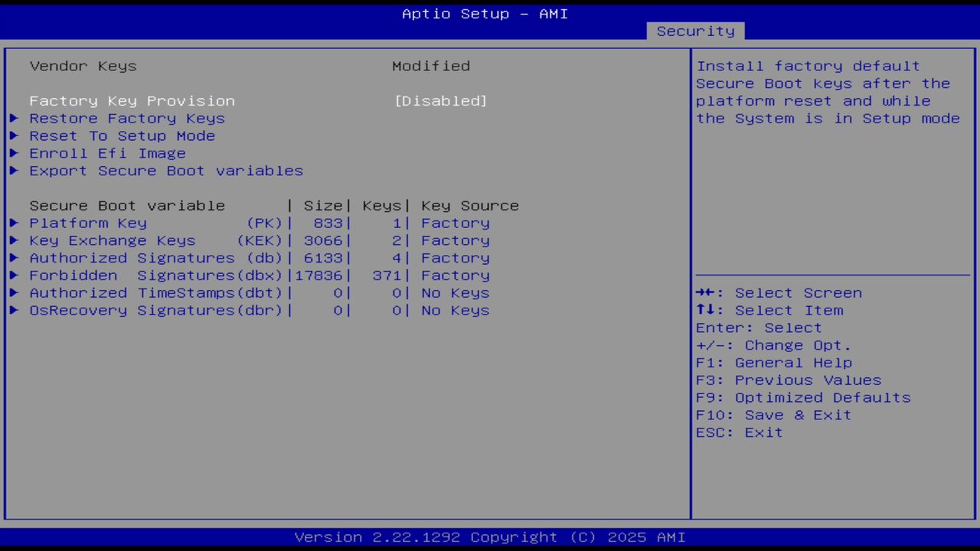Click the db keys count 4
The height and width of the screenshot is (551, 980).
[397, 258]
